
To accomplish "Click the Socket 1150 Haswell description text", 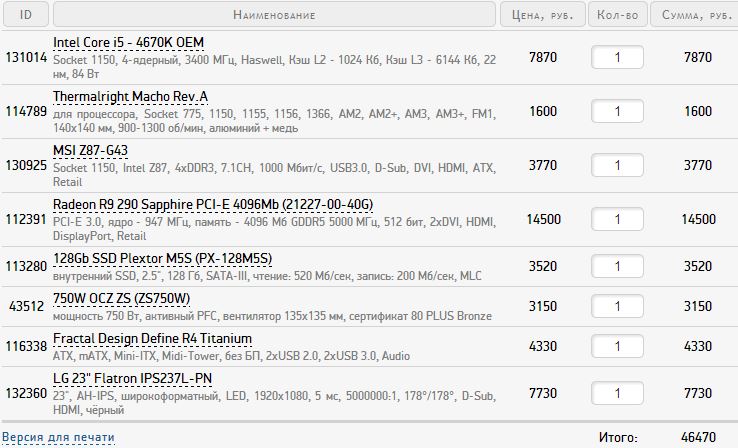I will coord(274,67).
